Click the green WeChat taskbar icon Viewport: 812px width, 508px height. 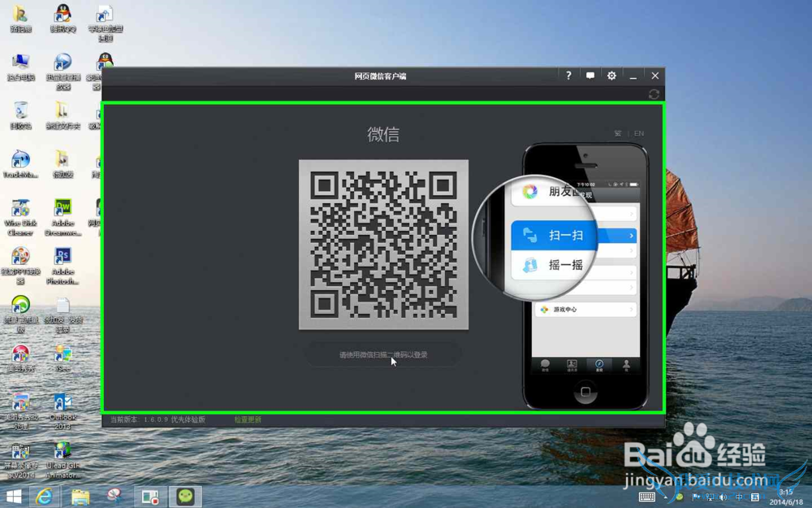pos(185,497)
